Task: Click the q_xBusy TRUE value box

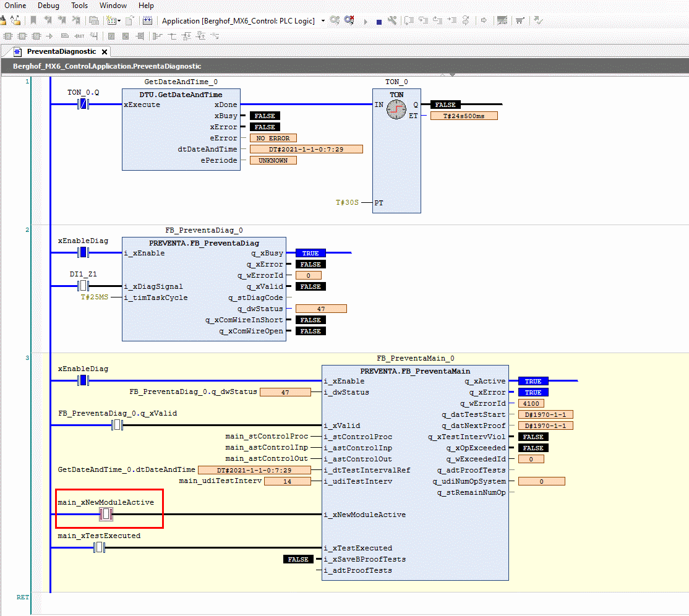Action: pyautogui.click(x=310, y=253)
